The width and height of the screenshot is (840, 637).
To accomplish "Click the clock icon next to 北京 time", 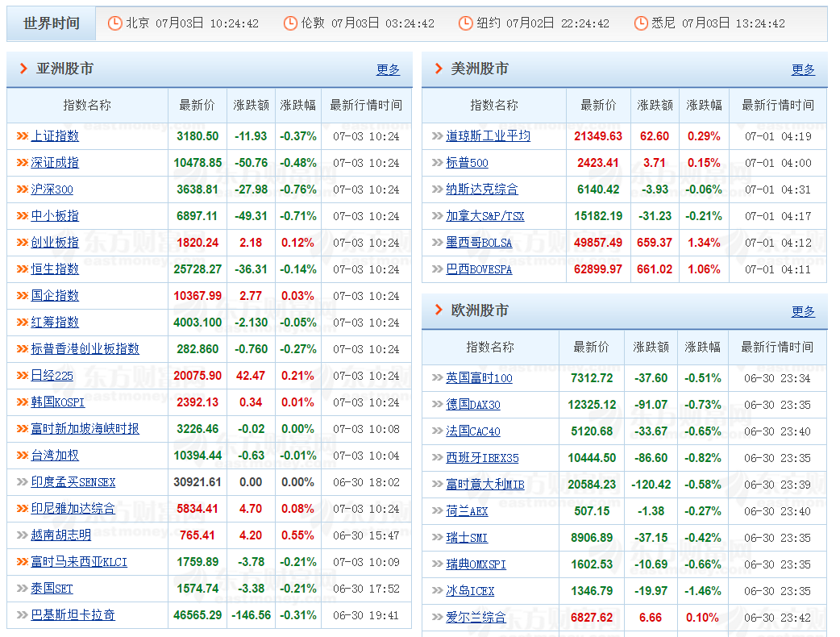I will pyautogui.click(x=114, y=23).
